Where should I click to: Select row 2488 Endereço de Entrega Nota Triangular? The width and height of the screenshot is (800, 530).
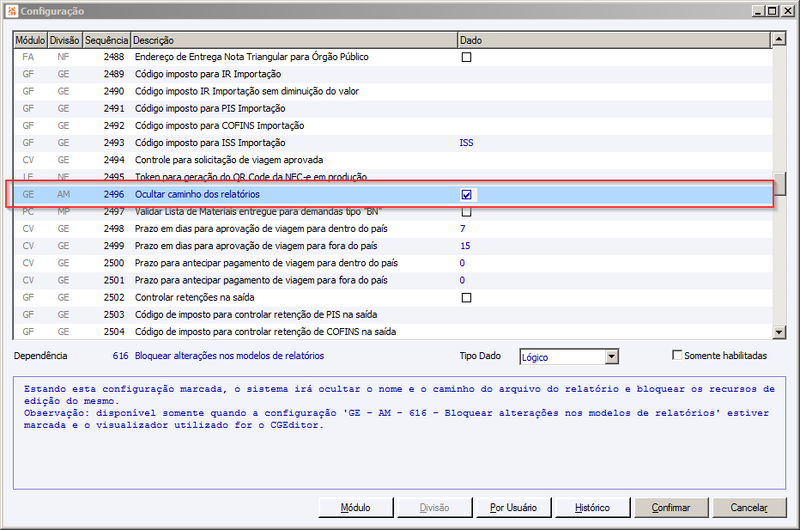(x=393, y=57)
